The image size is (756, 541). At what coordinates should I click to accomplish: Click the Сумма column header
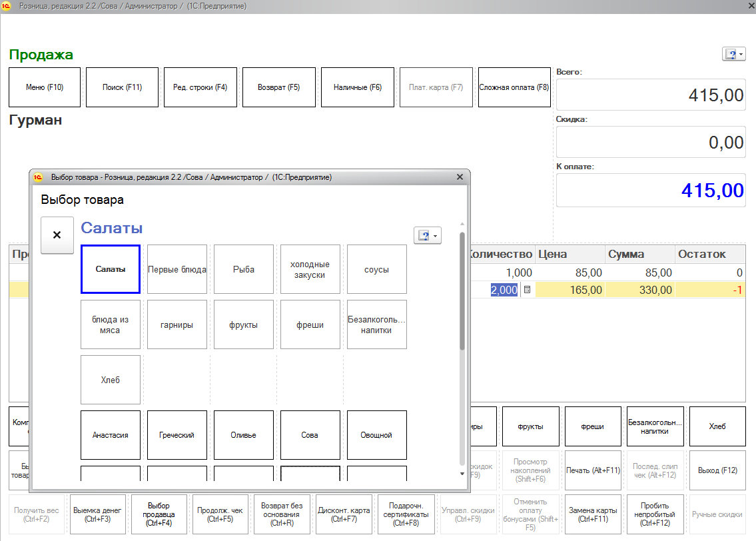coord(640,254)
